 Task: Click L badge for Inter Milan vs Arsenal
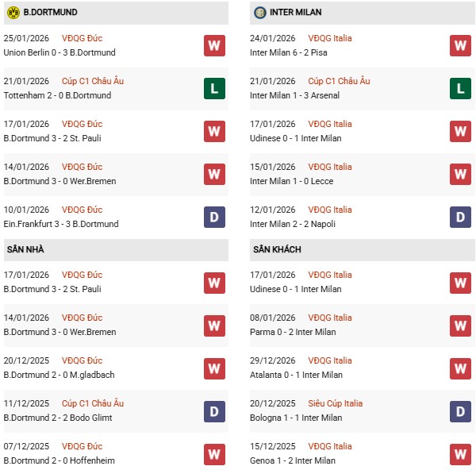coord(460,88)
